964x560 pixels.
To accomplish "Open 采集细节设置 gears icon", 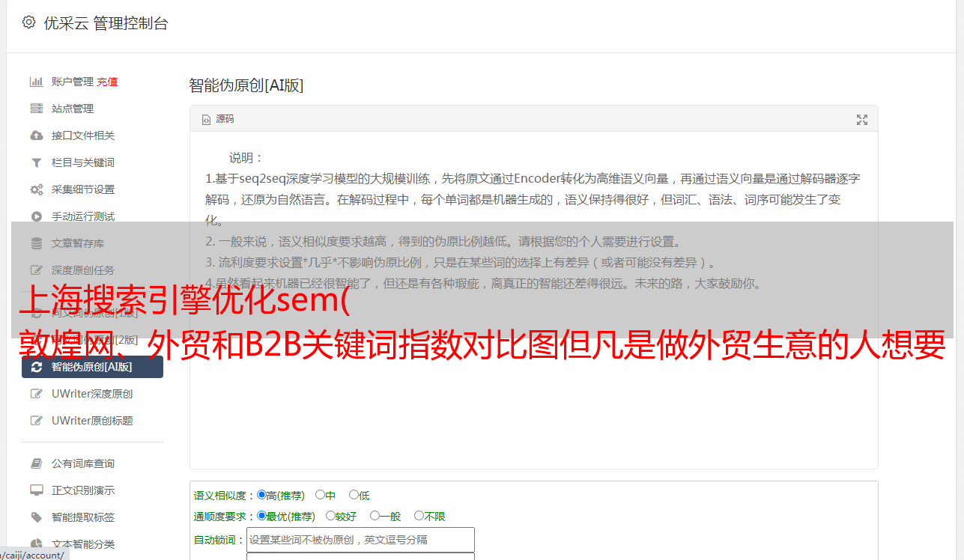I will coord(36,189).
